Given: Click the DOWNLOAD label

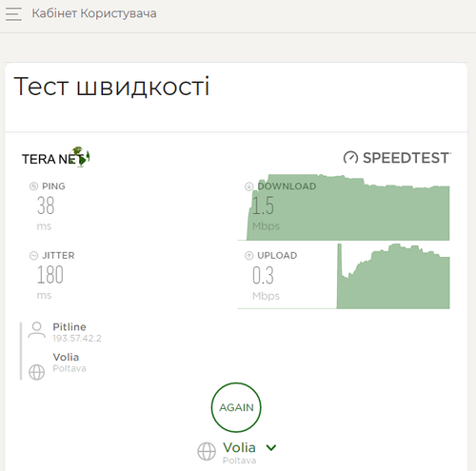Looking at the screenshot, I should point(287,186).
